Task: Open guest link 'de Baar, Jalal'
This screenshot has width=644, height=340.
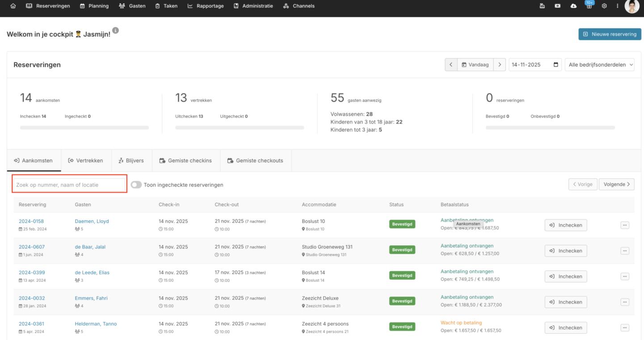Action: click(90, 247)
